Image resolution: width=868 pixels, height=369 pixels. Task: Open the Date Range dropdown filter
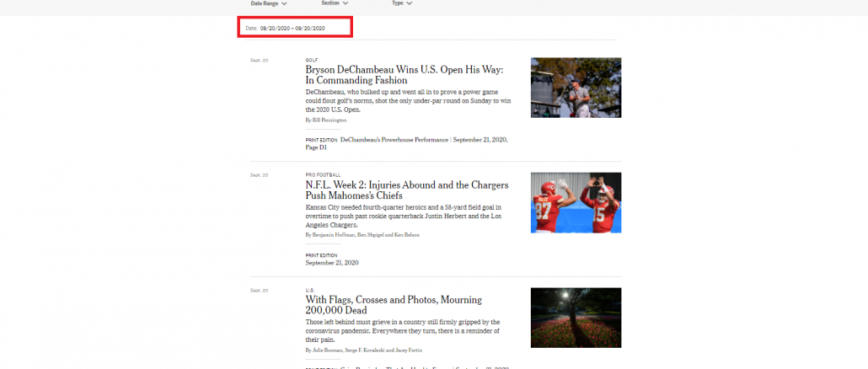coord(269,3)
